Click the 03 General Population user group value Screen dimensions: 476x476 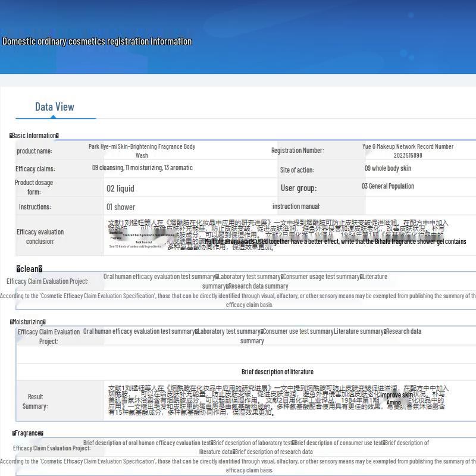coord(388,186)
